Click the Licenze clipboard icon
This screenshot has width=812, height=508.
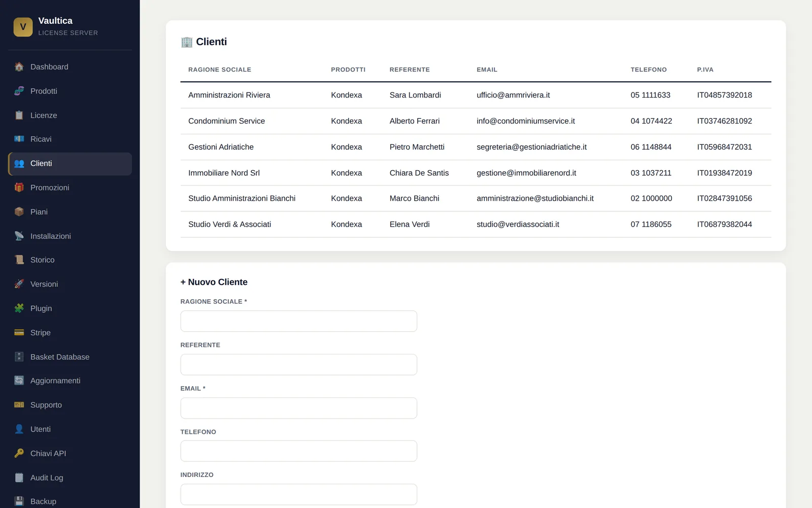click(x=19, y=115)
